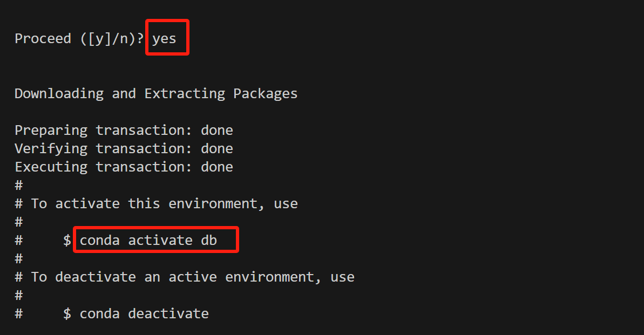The width and height of the screenshot is (644, 335).
Task: Click the word 'Packages' in the download line
Action: pyautogui.click(x=266, y=94)
